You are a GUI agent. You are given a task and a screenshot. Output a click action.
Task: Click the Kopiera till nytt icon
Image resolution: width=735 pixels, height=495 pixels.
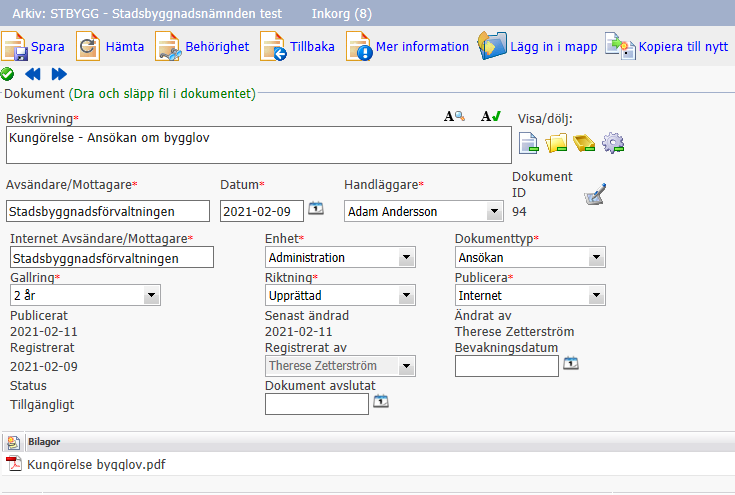coord(620,46)
